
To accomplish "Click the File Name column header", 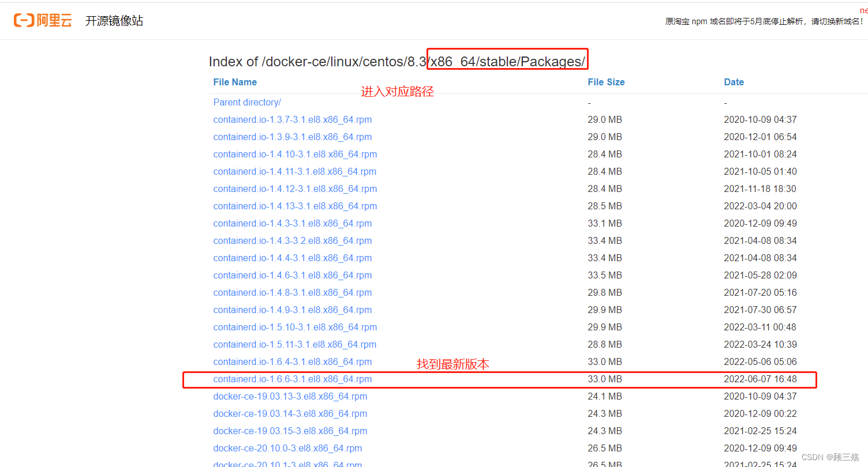I will tap(234, 82).
